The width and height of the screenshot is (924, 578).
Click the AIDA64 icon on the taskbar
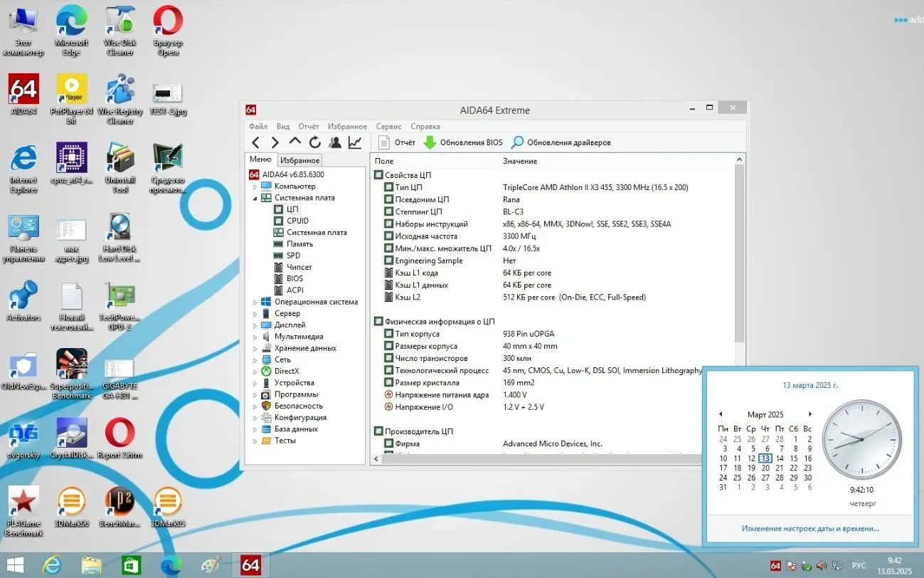tap(250, 564)
